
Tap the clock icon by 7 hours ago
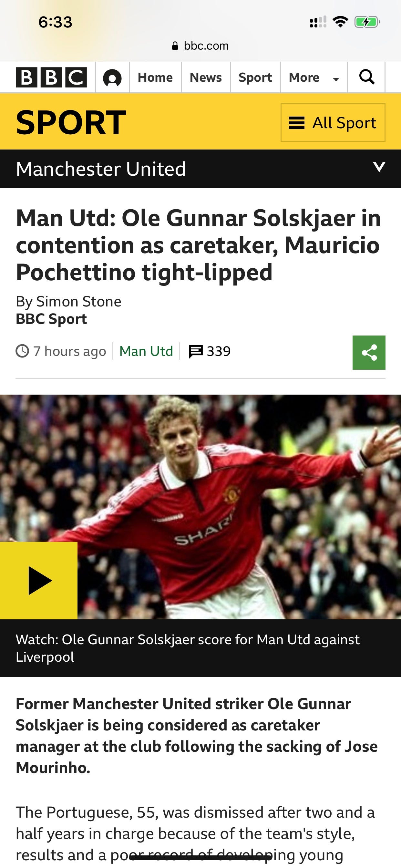pos(22,351)
